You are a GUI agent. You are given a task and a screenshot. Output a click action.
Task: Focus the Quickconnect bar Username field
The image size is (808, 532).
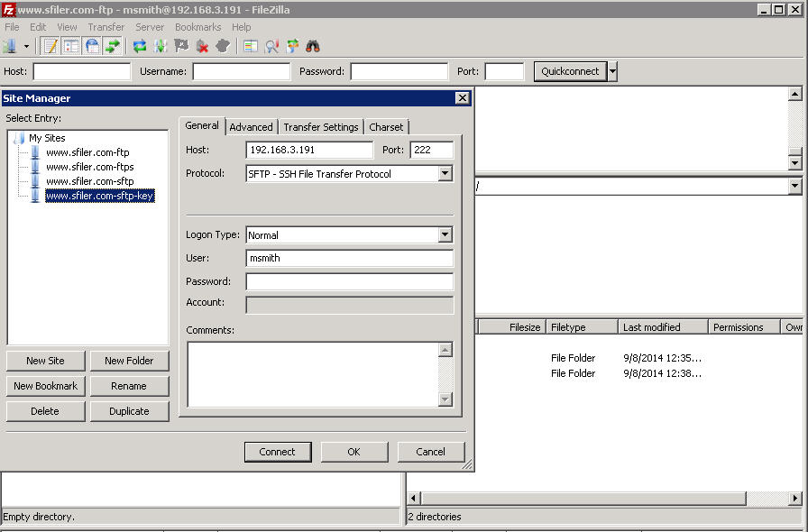point(241,71)
